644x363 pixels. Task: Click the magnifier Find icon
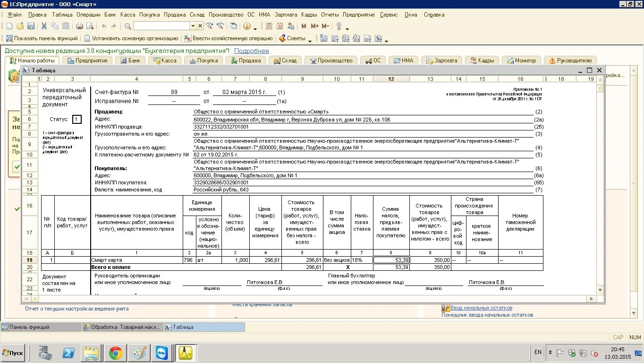[x=128, y=26]
